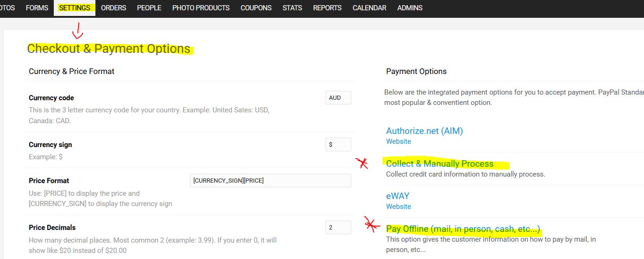Open the COUPONS section

click(x=256, y=8)
